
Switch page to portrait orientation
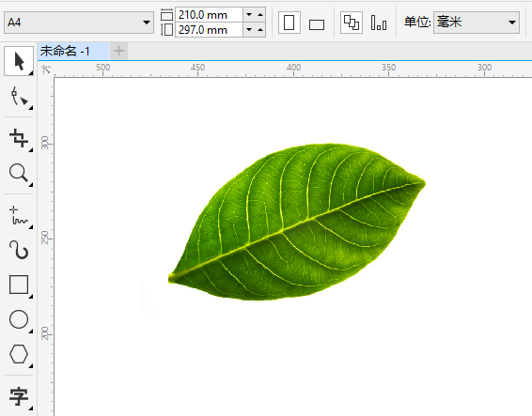pyautogui.click(x=289, y=23)
